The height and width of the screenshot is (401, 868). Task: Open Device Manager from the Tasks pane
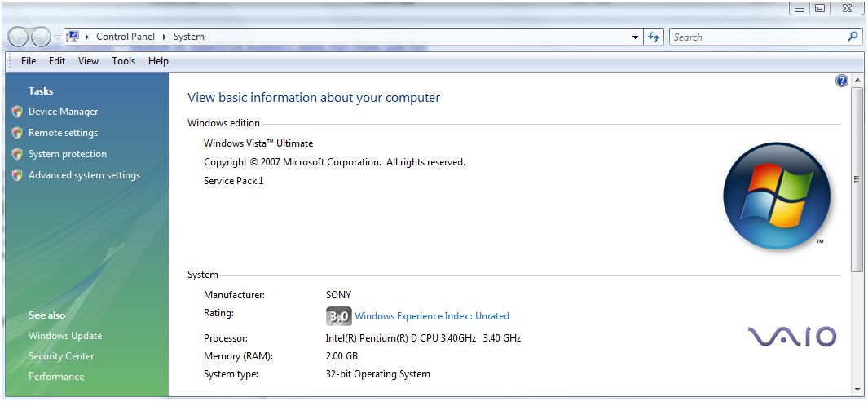point(63,112)
